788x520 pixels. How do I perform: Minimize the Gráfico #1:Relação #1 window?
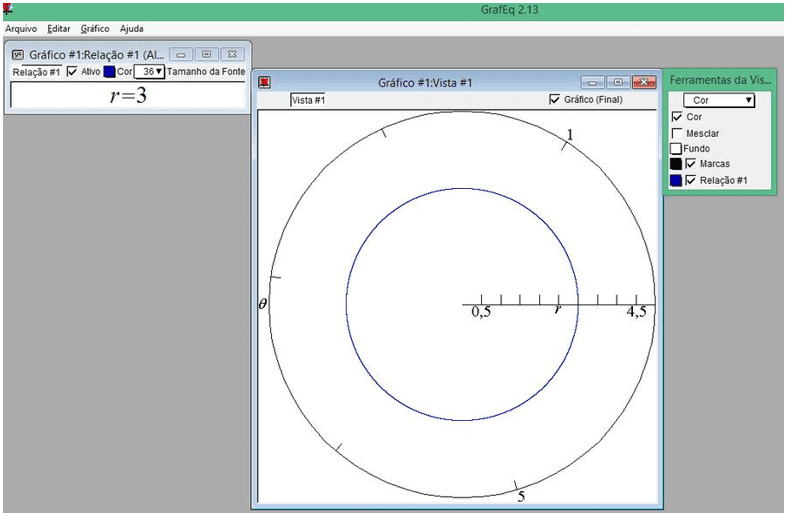point(181,54)
